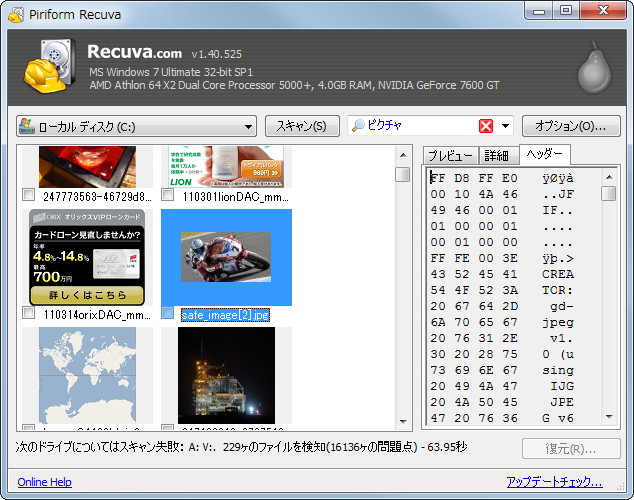Image resolution: width=634 pixels, height=500 pixels.
Task: Check the box for 110301lionDAC_mm file
Action: [167, 195]
